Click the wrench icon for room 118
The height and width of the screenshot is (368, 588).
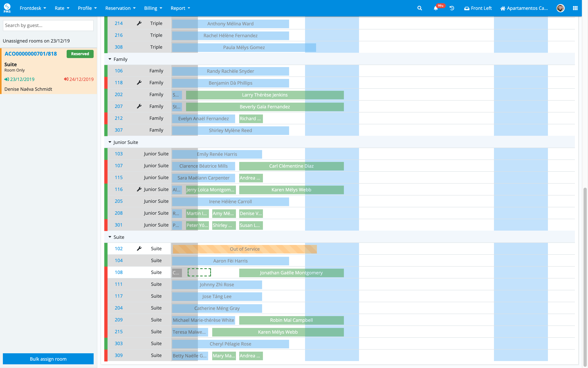click(139, 83)
